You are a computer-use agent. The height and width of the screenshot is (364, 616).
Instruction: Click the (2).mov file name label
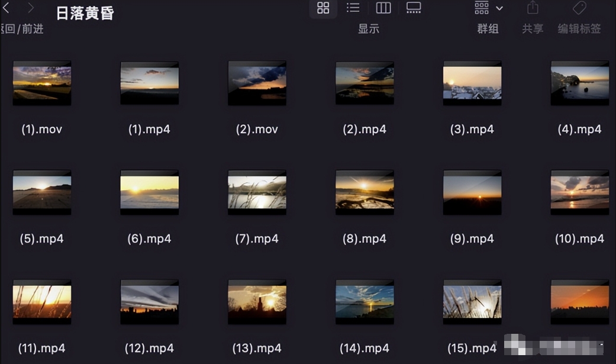click(x=257, y=130)
